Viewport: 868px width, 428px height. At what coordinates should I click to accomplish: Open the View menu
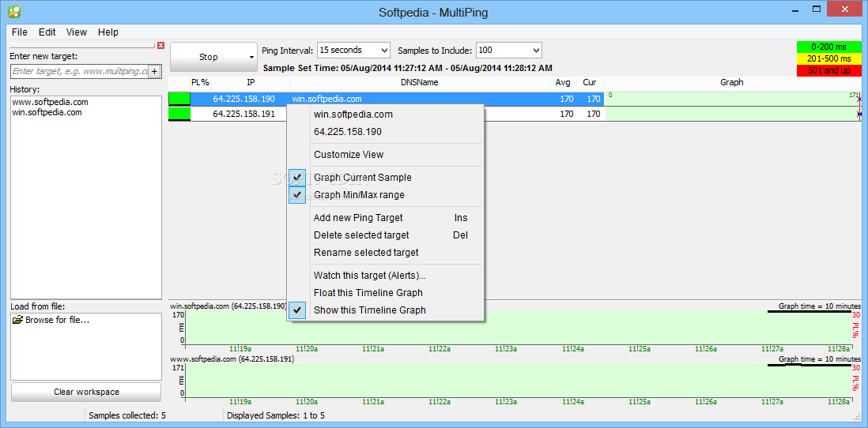(77, 32)
